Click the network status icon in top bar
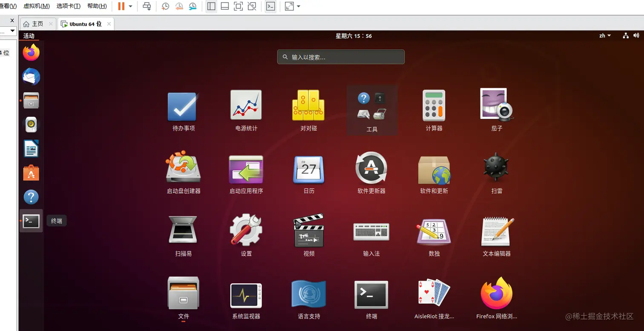 pyautogui.click(x=626, y=36)
